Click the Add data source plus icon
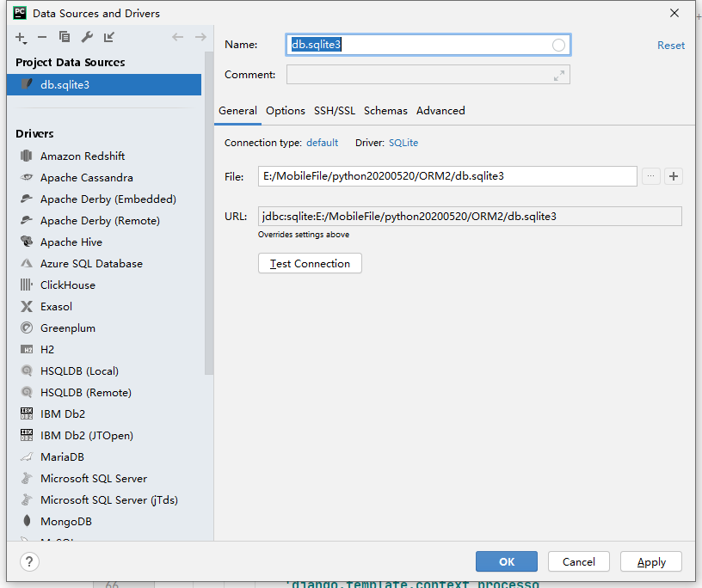The height and width of the screenshot is (588, 702). (x=21, y=38)
